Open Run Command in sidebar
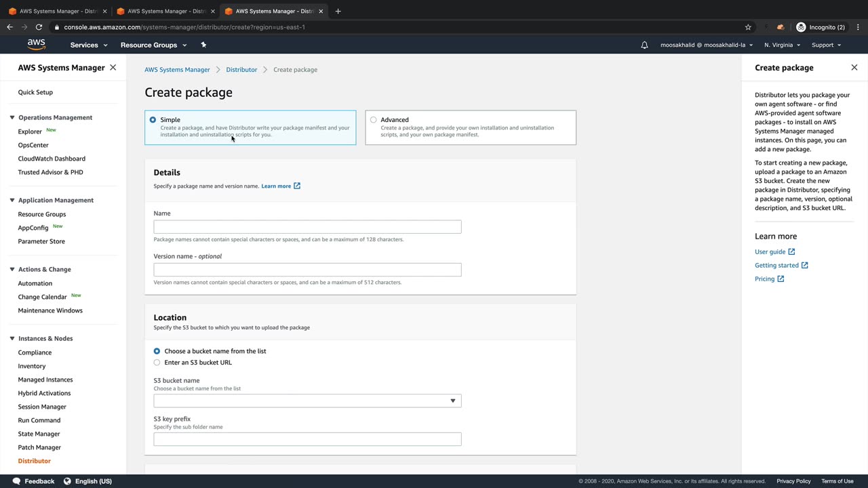868x488 pixels. pos(39,420)
